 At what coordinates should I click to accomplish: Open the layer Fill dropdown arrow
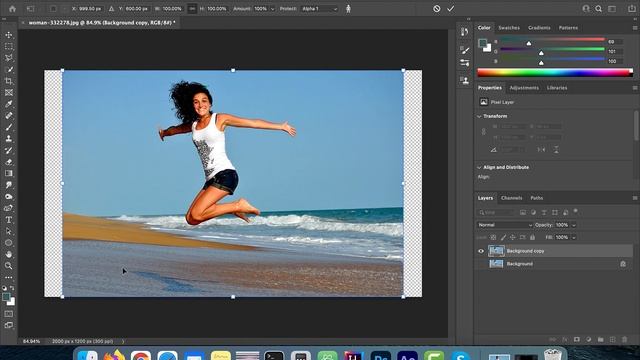coord(573,237)
